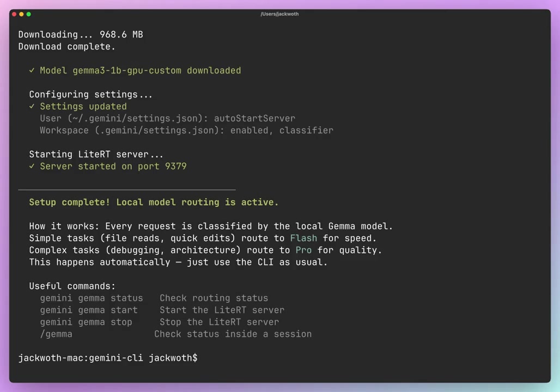Image resolution: width=560 pixels, height=392 pixels.
Task: Click 'Model gemma3-1b-gpu-custom downloaded' text
Action: (141, 71)
